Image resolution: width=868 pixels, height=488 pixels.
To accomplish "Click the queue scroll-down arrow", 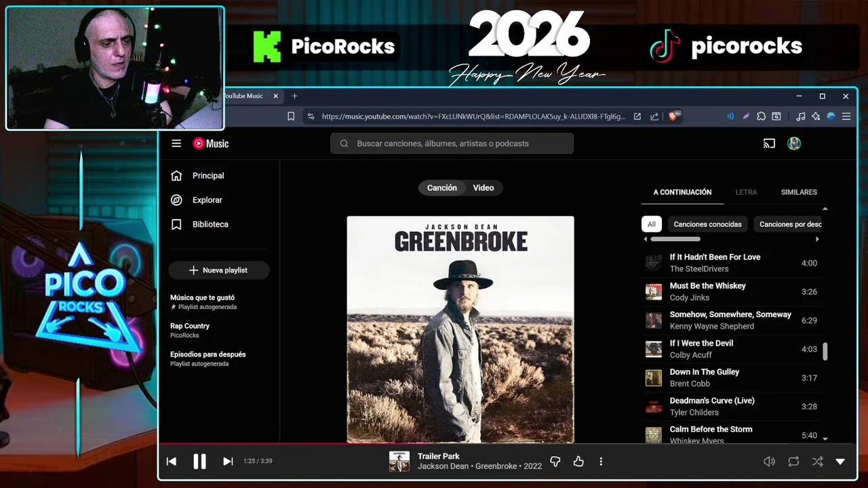I will point(825,439).
